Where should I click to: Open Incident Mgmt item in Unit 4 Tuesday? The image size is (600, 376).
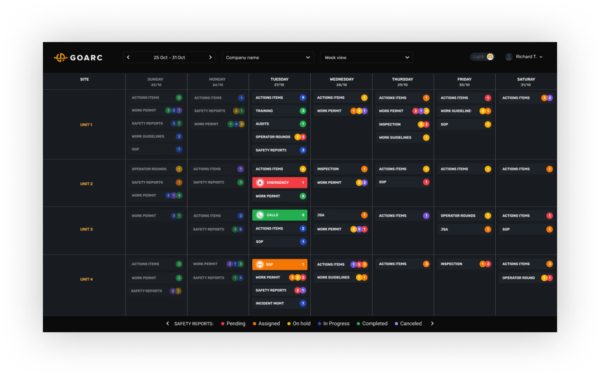coord(280,303)
